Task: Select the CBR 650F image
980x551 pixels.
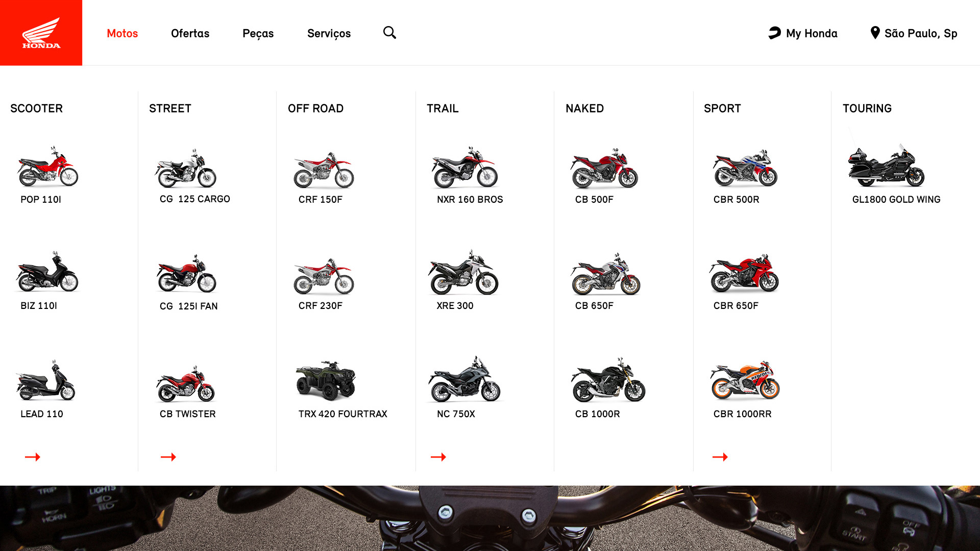Action: pos(744,273)
